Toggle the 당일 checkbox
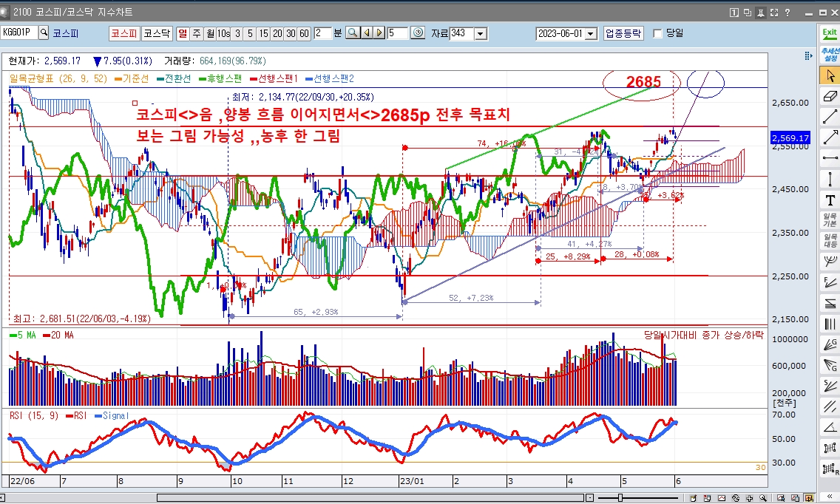840x504 pixels. pyautogui.click(x=657, y=34)
